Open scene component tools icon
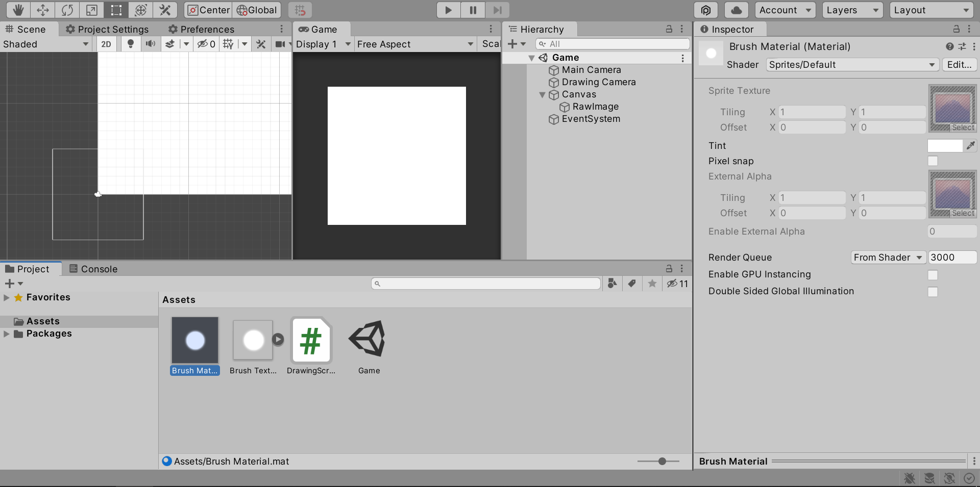This screenshot has height=487, width=980. click(261, 44)
